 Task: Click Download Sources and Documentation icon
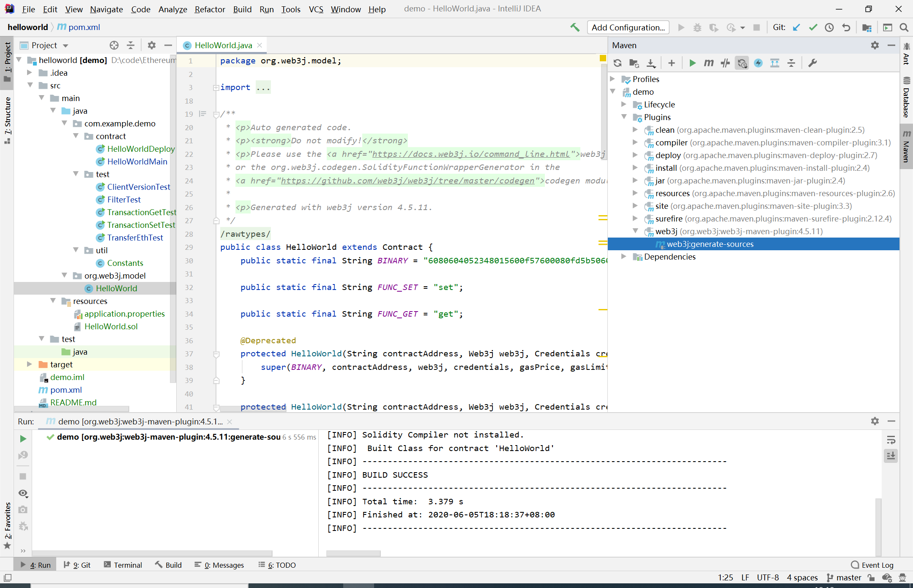[651, 63]
